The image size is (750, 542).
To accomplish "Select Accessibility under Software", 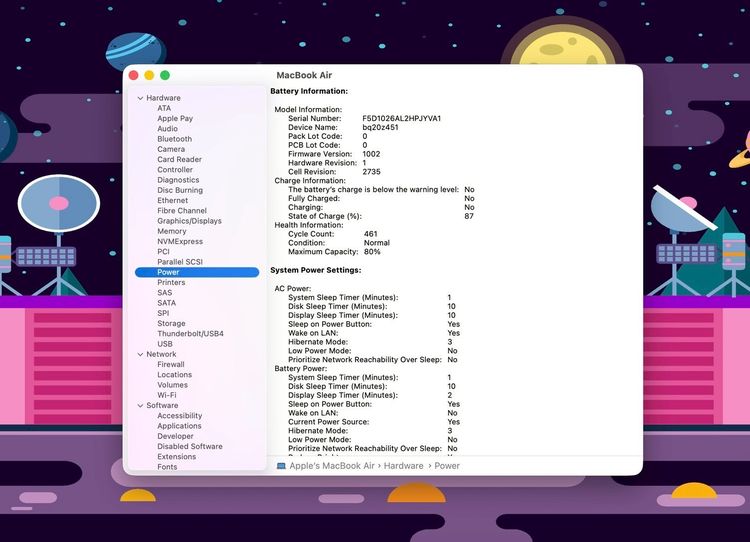I will tap(180, 416).
